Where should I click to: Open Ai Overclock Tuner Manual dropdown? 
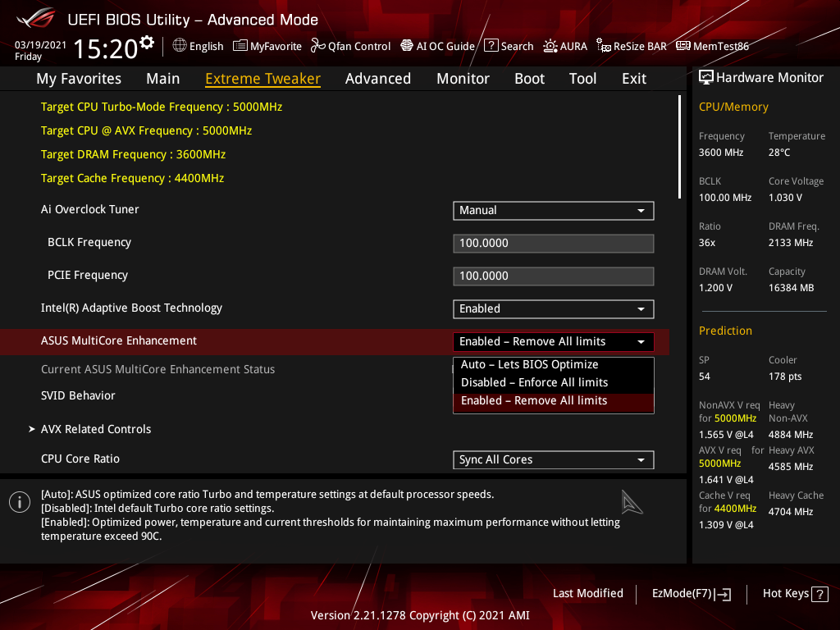click(x=554, y=211)
